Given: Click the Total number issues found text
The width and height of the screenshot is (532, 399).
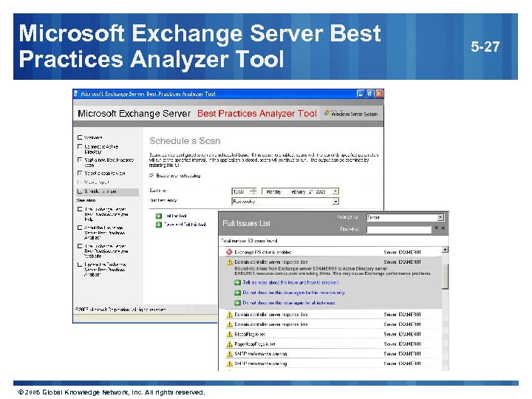Looking at the screenshot, I should (250, 241).
